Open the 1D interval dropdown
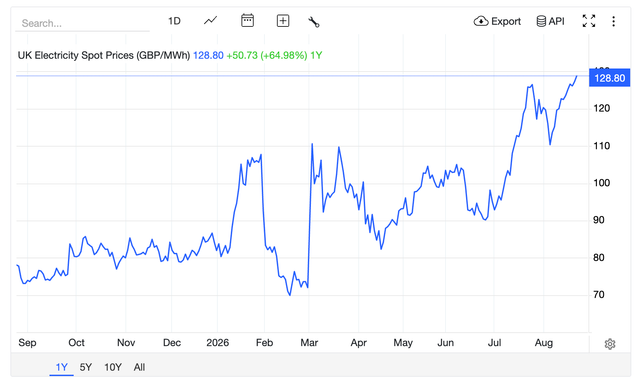Screen dimensions: 640x388 174,21
